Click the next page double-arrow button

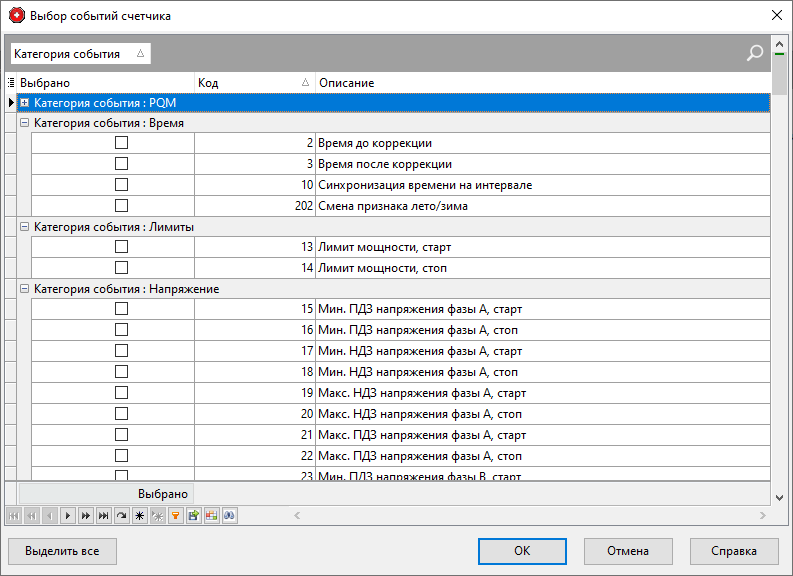(x=85, y=516)
